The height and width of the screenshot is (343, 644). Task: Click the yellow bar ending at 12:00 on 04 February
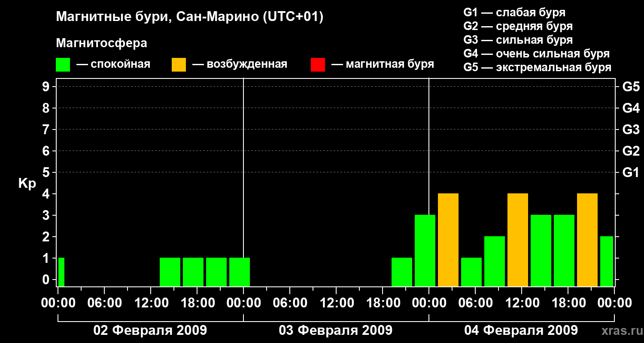click(x=518, y=240)
